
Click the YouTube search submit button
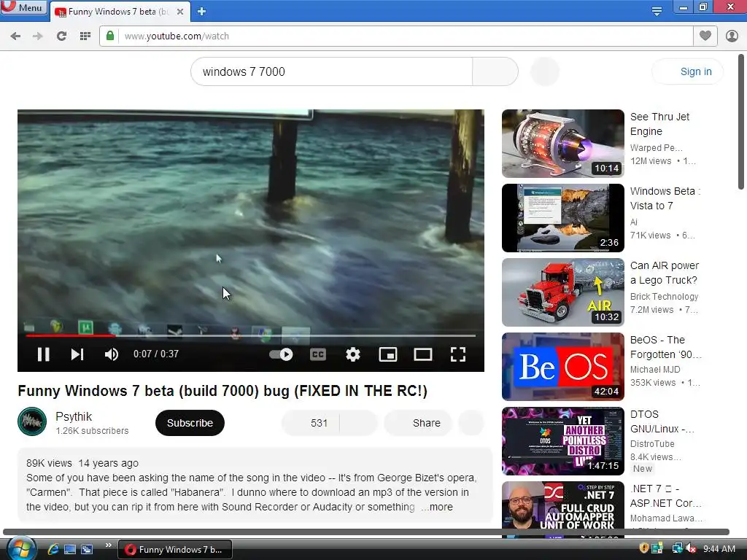click(x=495, y=71)
